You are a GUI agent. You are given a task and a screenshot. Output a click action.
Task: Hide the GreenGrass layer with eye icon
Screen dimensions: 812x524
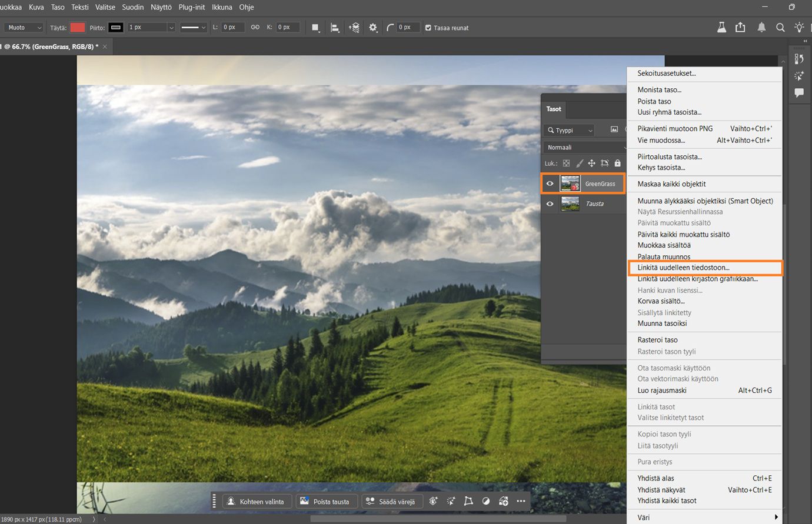tap(550, 183)
